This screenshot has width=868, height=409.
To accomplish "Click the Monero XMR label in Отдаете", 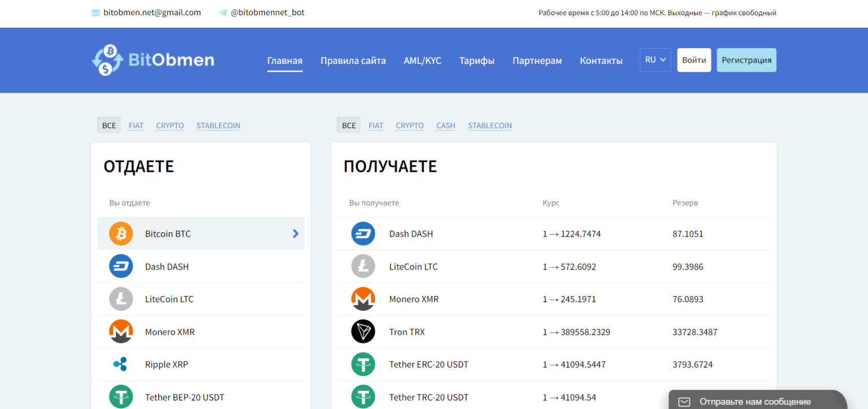I will 170,332.
